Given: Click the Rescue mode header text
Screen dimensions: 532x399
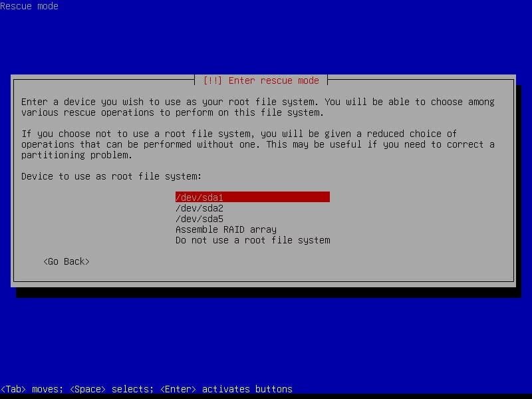Looking at the screenshot, I should click(29, 6).
